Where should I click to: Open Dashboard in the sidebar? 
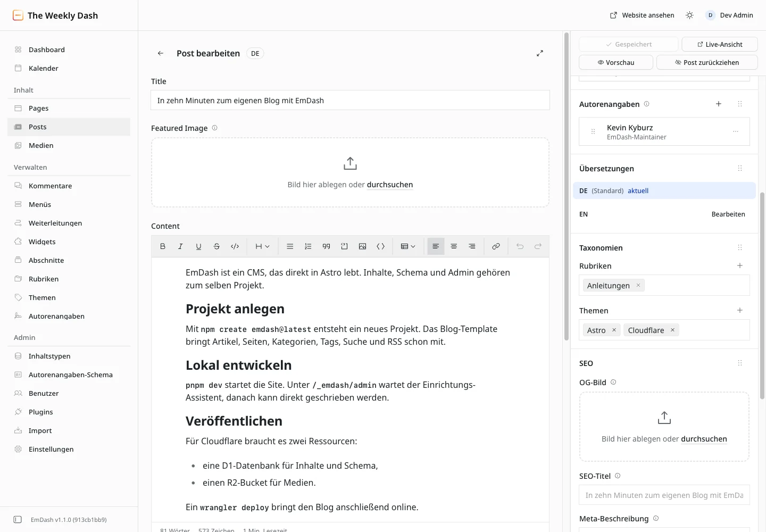point(69,49)
